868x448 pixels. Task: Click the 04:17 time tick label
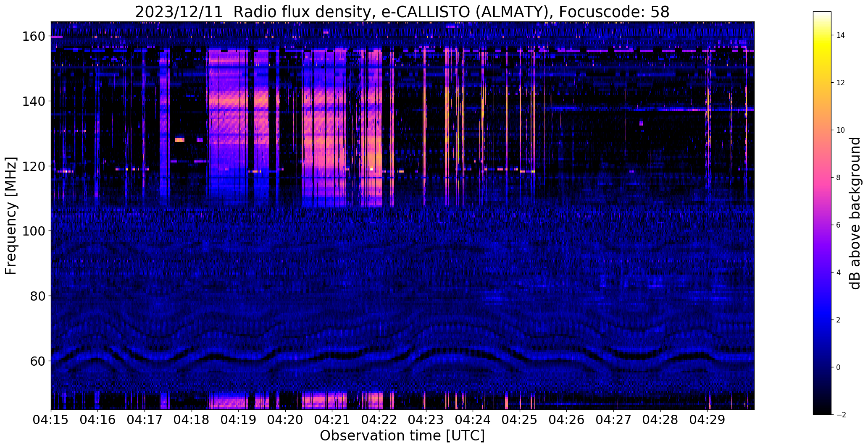coord(145,420)
